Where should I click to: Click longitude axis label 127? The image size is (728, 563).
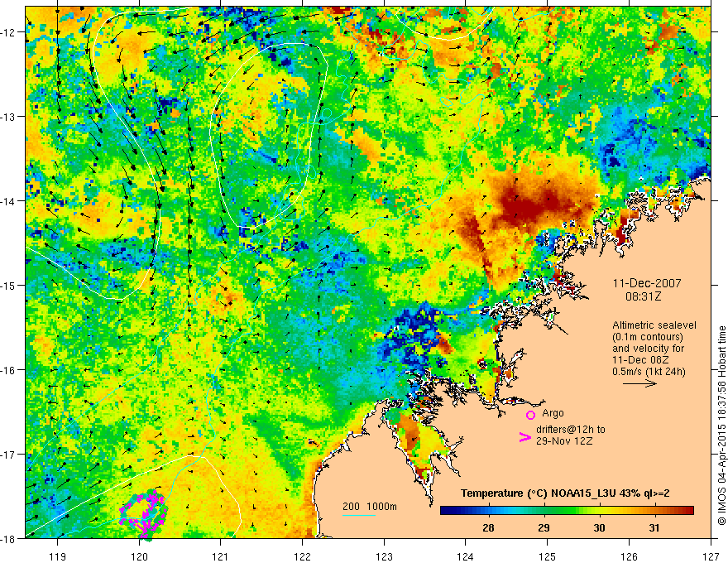(711, 556)
